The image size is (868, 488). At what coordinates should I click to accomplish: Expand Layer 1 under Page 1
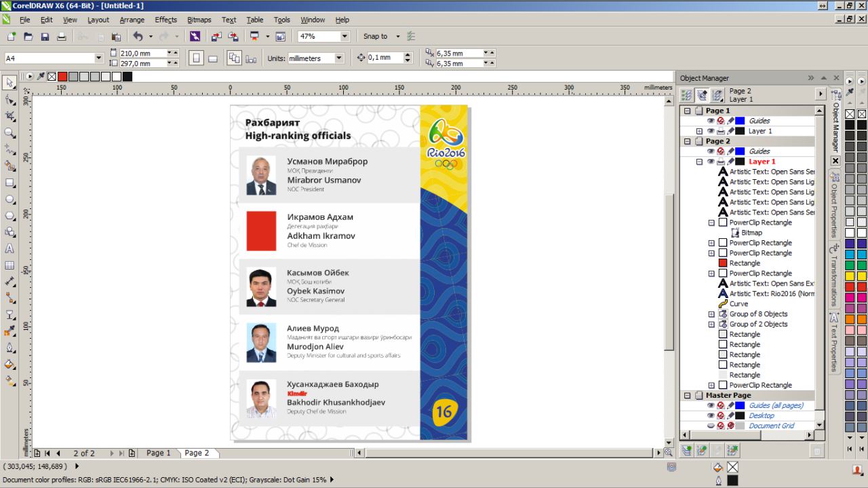point(699,131)
